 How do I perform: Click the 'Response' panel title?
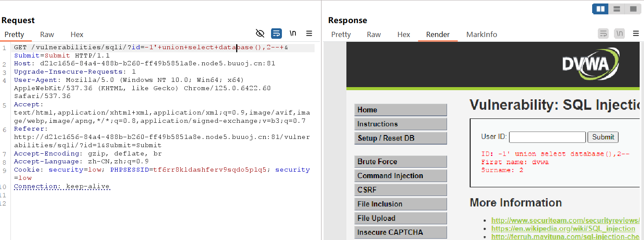[x=347, y=20]
